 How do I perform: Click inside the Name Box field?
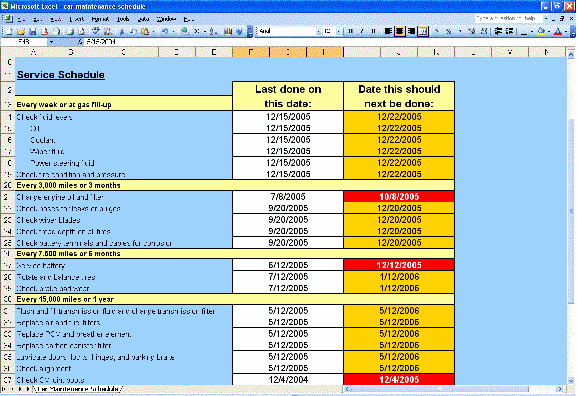[x=24, y=42]
